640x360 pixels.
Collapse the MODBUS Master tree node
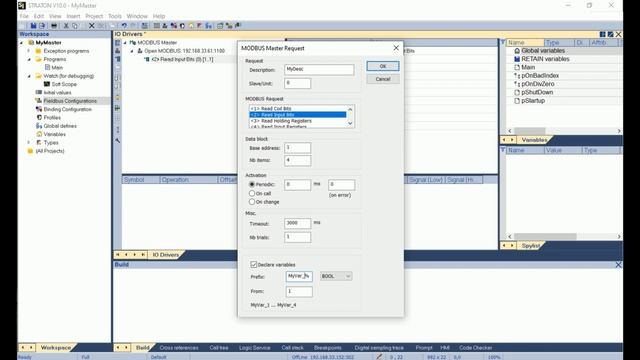point(125,42)
